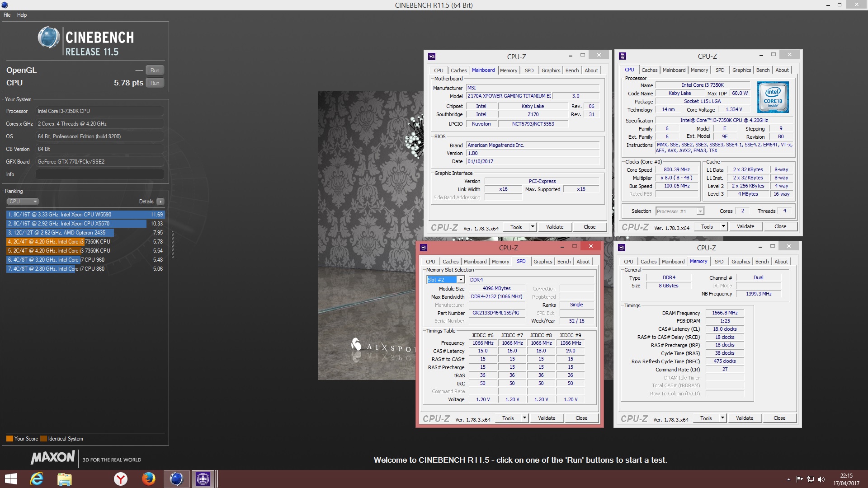The image size is (868, 488).
Task: Click Validate in SPD CPU-Z window
Action: (547, 418)
